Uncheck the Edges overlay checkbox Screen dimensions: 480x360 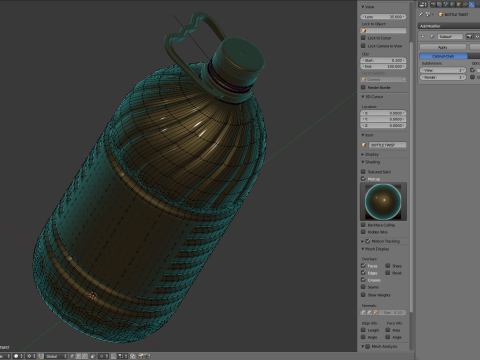363,273
